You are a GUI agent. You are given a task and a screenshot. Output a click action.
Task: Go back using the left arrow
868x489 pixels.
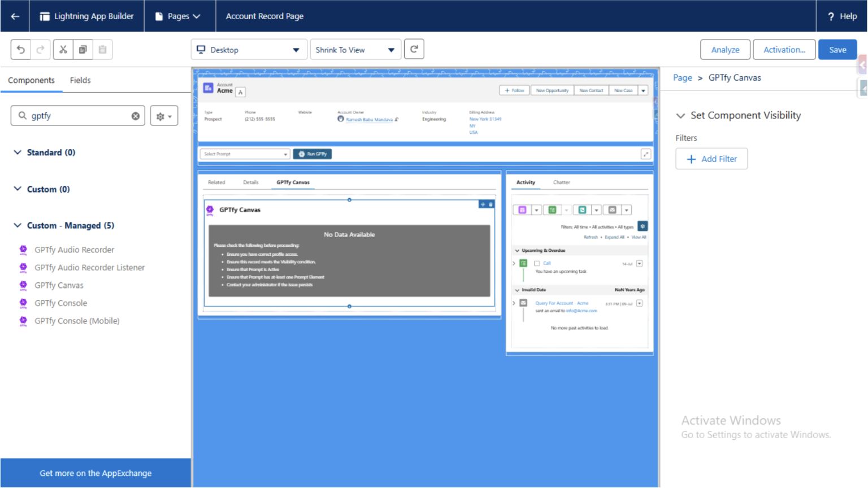[x=15, y=16]
